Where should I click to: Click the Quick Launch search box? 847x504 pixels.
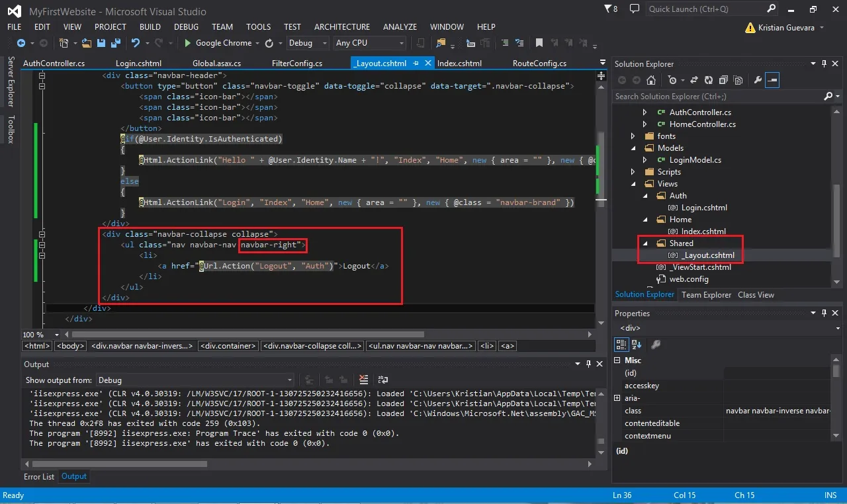point(705,9)
